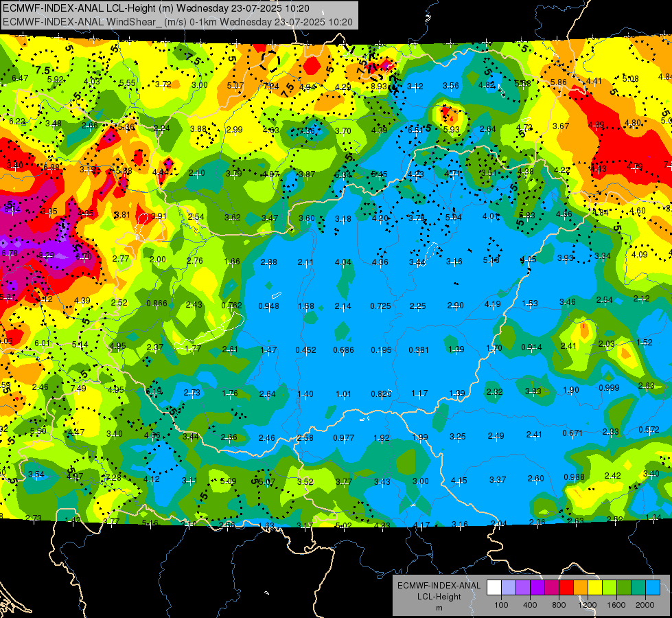Image resolution: width=672 pixels, height=618 pixels.
Task: Click the wind shear value 0.725
Action: [x=380, y=306]
